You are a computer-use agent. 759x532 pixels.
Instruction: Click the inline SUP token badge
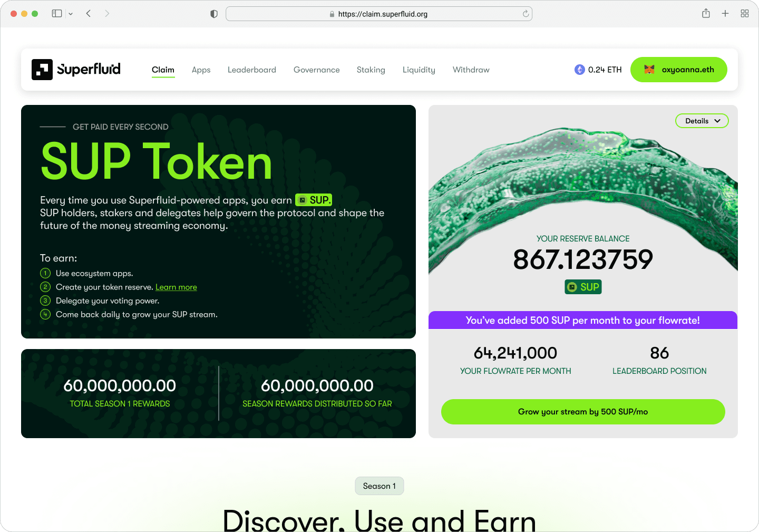314,200
